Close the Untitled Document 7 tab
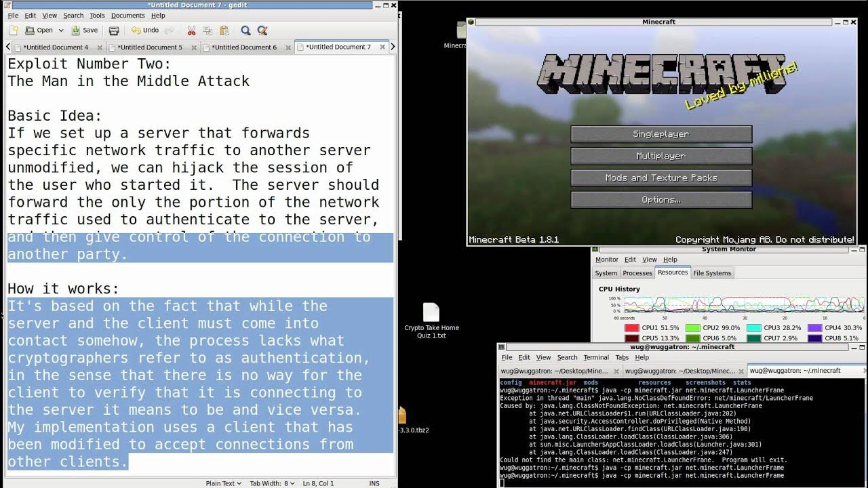This screenshot has width=868, height=488. coord(382,47)
